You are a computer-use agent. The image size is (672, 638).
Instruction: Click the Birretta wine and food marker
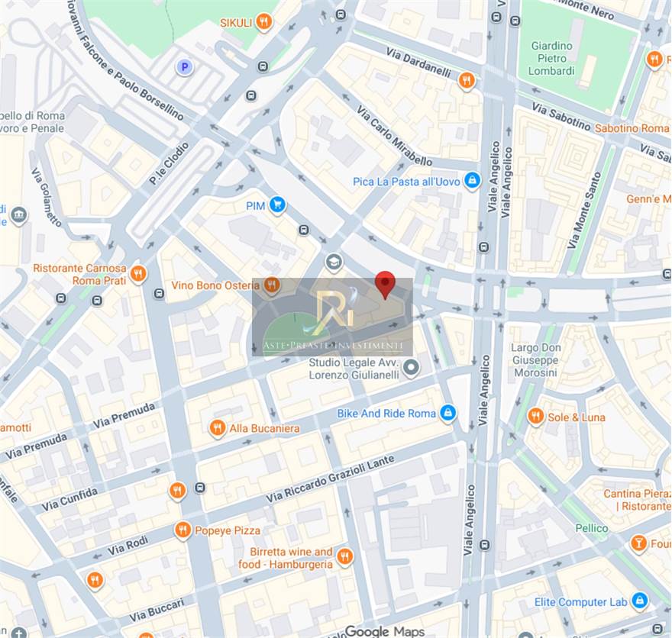pos(345,556)
